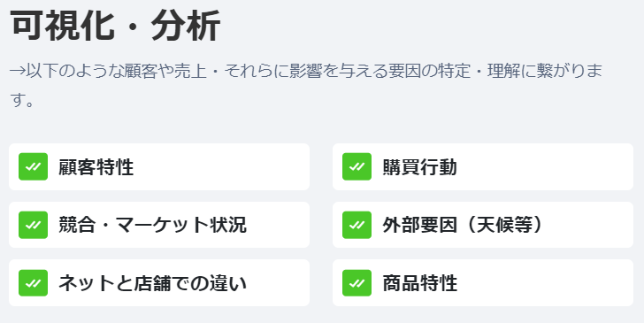Screen dimensions: 644x323
Task: Open the 競合・マーケット状況 label
Action: 152,225
